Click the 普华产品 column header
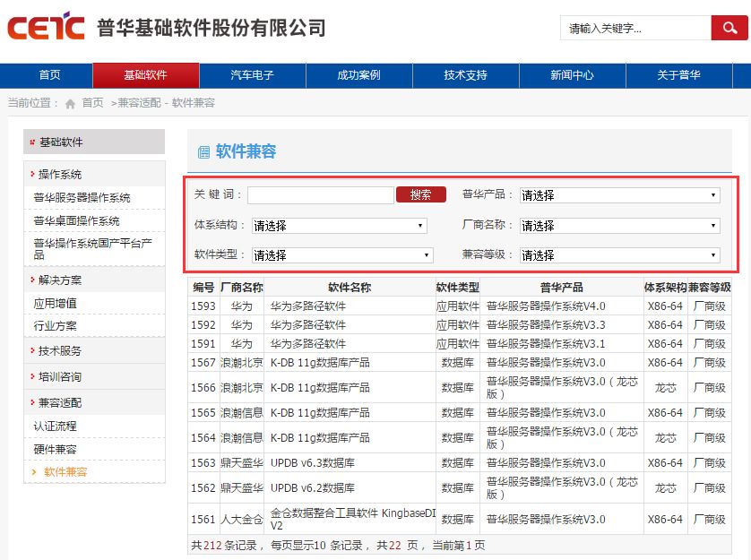This screenshot has width=751, height=560. pyautogui.click(x=561, y=288)
